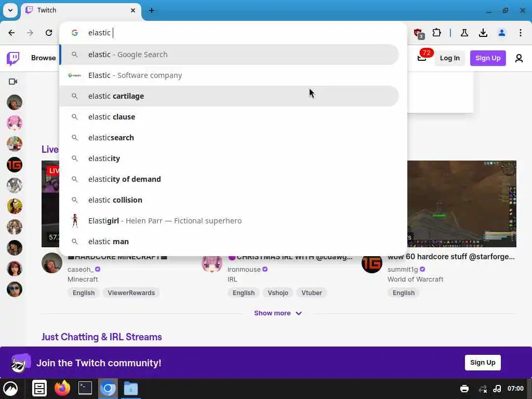
Task: Go to Twitch home via the logo
Action: (x=13, y=58)
